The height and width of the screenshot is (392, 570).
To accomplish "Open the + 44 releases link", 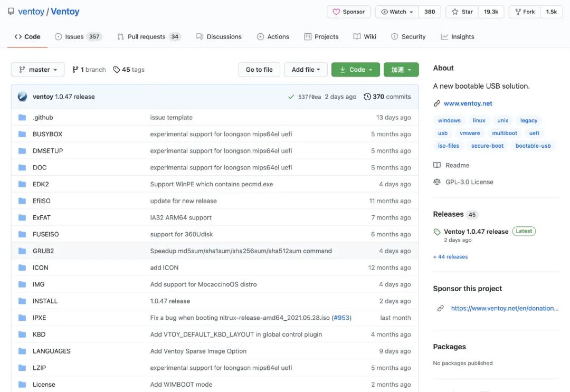I will click(x=450, y=257).
